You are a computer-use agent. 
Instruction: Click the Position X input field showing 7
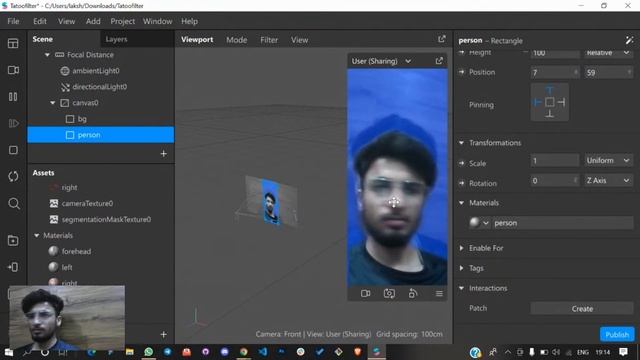point(554,73)
